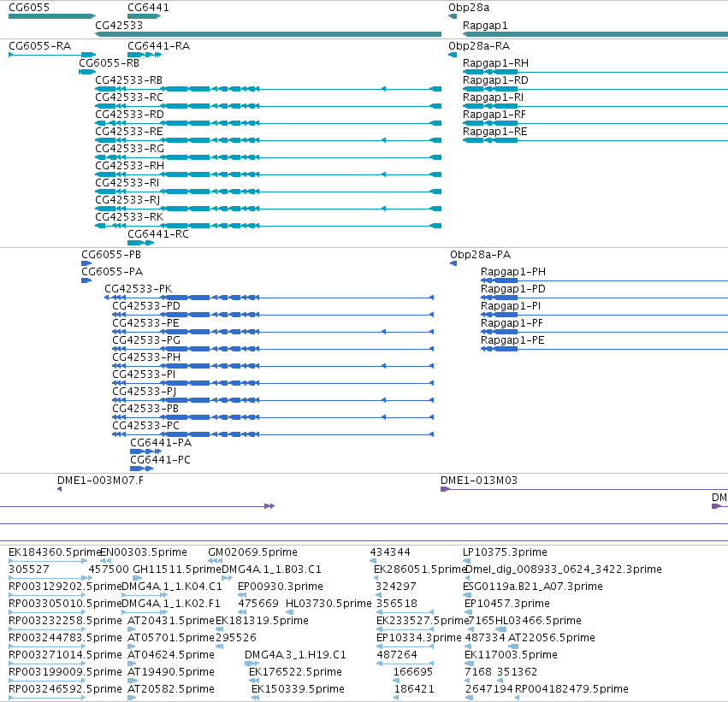Screen dimensions: 728x702
Task: Select EST HL03730.5prime
Action: [x=328, y=605]
